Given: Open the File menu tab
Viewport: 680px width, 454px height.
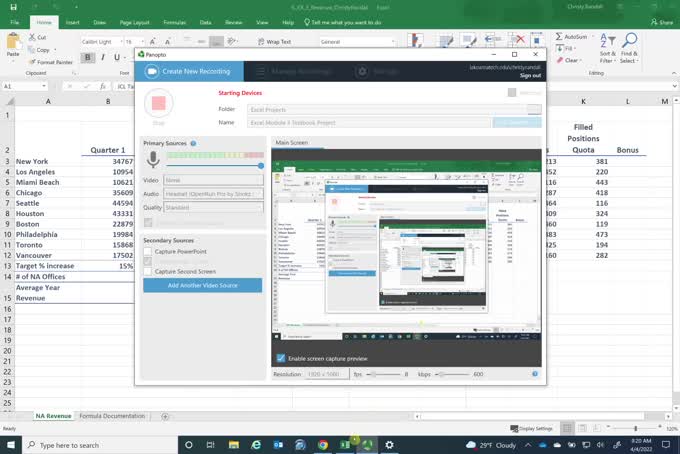Looking at the screenshot, I should point(14,22).
